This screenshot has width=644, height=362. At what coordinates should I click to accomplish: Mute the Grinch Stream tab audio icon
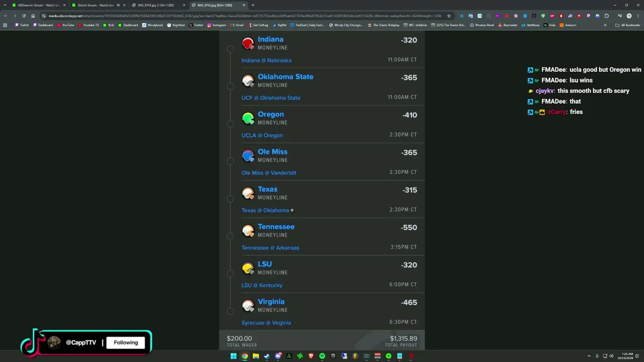(x=118, y=5)
